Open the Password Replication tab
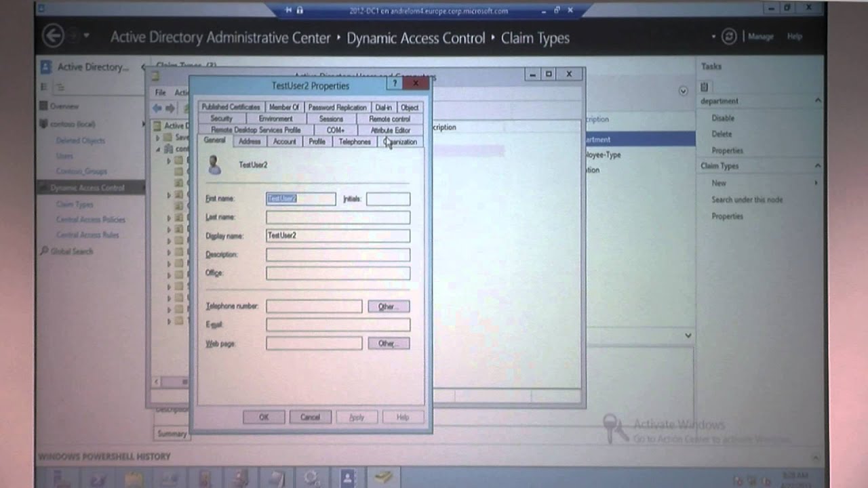The height and width of the screenshot is (488, 868). point(337,107)
